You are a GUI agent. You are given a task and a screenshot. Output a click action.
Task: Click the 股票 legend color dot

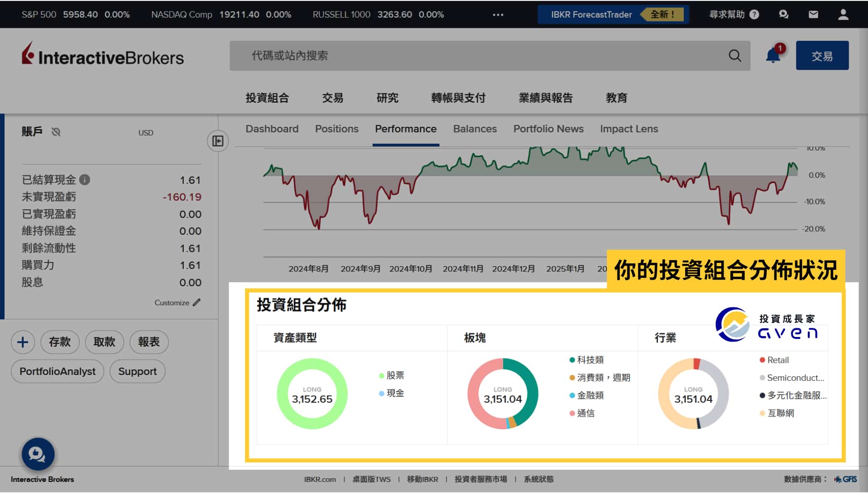coord(381,375)
